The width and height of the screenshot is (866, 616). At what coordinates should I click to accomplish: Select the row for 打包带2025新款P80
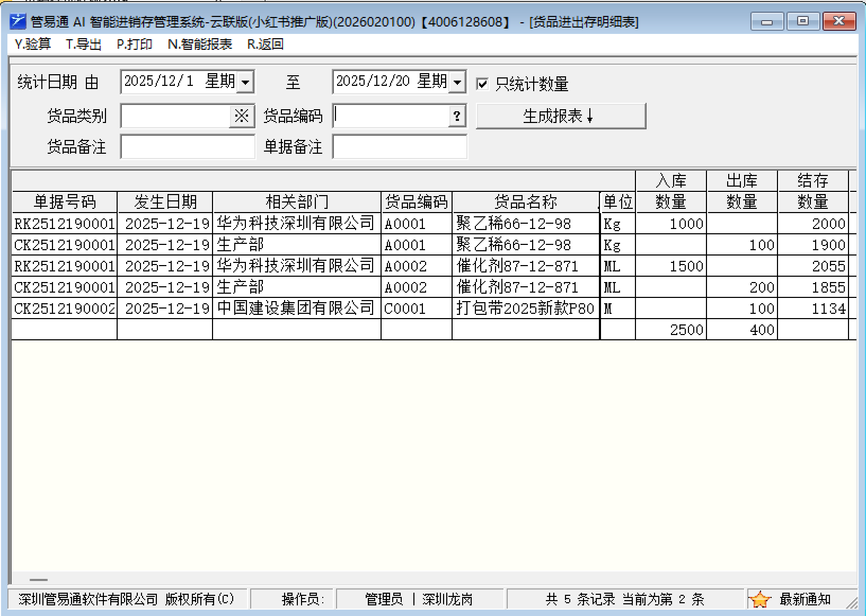tap(525, 309)
